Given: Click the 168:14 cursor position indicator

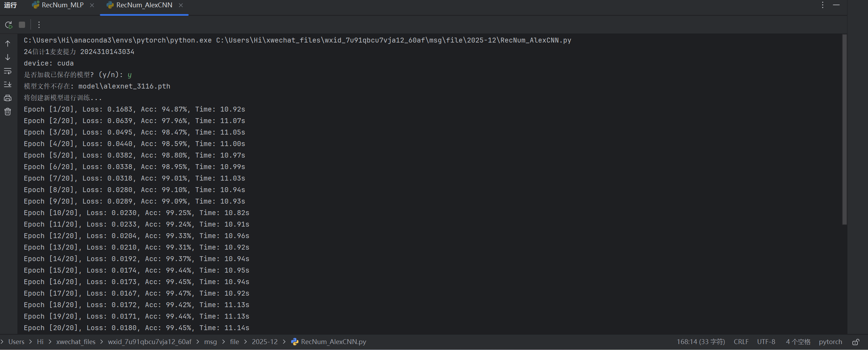Looking at the screenshot, I should point(701,342).
